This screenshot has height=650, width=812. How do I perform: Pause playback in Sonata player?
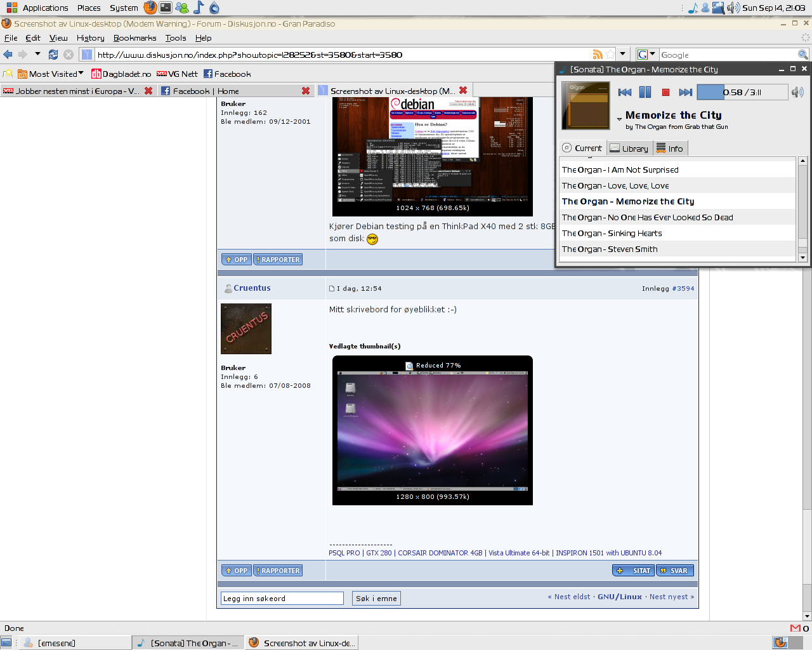point(645,92)
